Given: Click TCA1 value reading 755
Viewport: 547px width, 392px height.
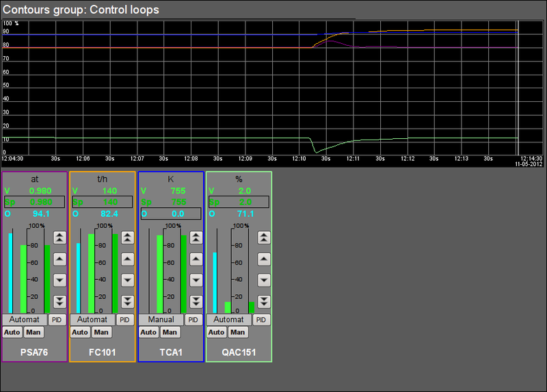Looking at the screenshot, I should (178, 191).
